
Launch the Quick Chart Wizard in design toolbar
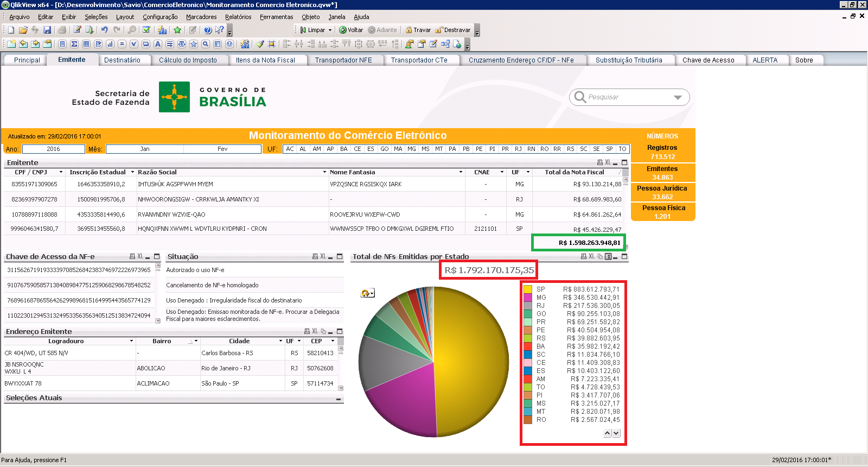pyautogui.click(x=245, y=44)
